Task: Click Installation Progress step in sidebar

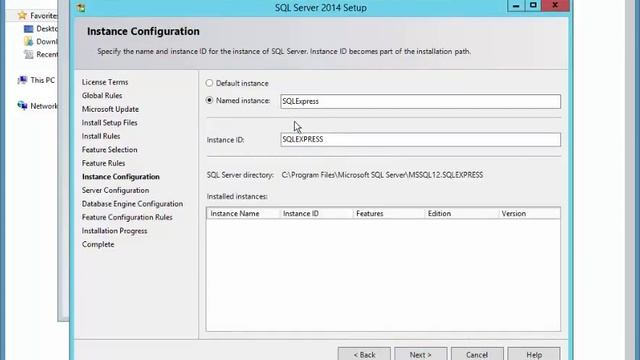Action: pyautogui.click(x=114, y=231)
